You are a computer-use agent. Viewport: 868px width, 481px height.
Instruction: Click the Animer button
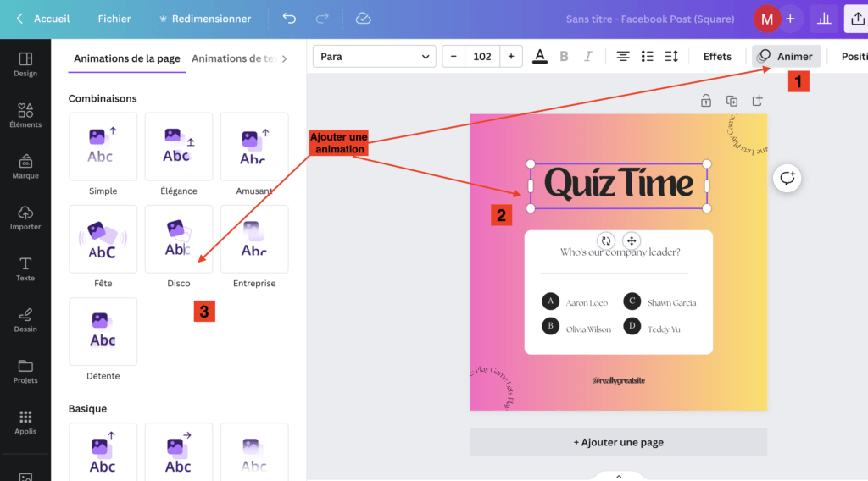[x=786, y=57]
